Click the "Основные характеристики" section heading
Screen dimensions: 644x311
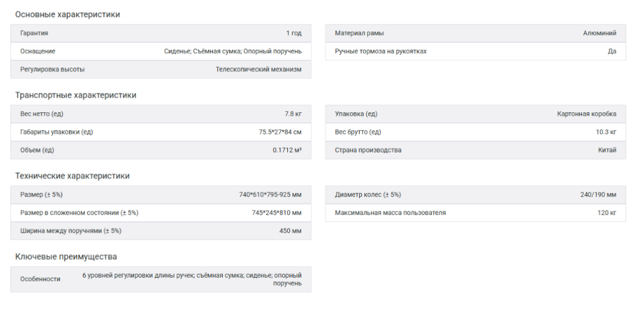[67, 14]
